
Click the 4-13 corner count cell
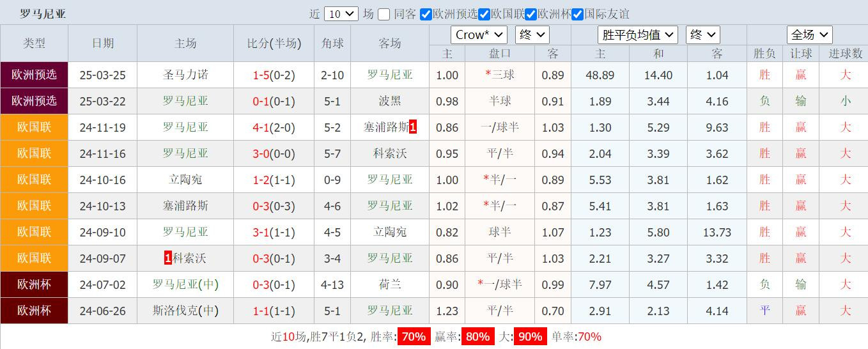[x=332, y=284]
